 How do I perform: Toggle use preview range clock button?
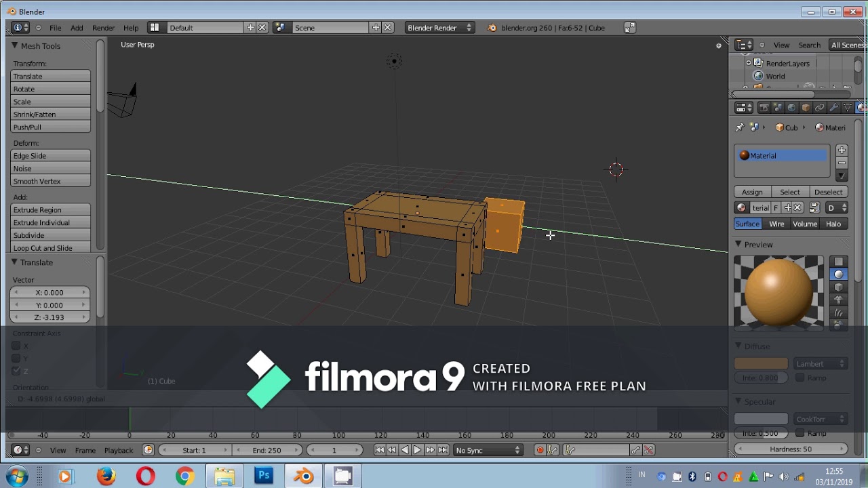coord(148,450)
